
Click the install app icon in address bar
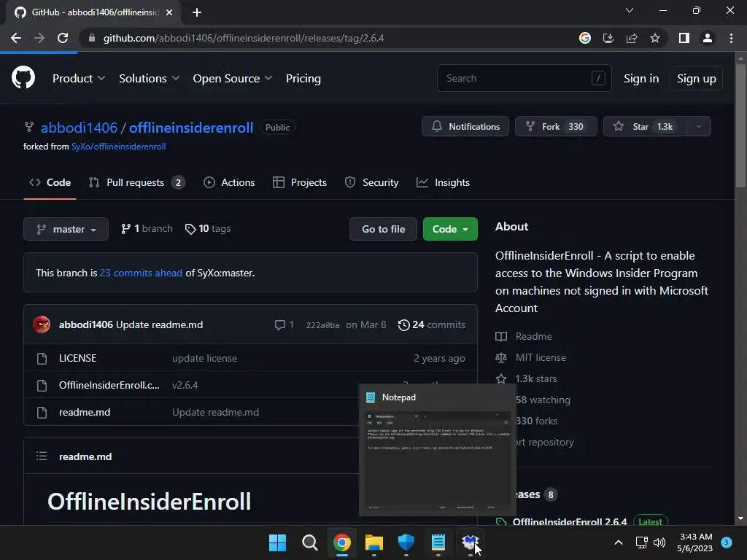(x=608, y=38)
